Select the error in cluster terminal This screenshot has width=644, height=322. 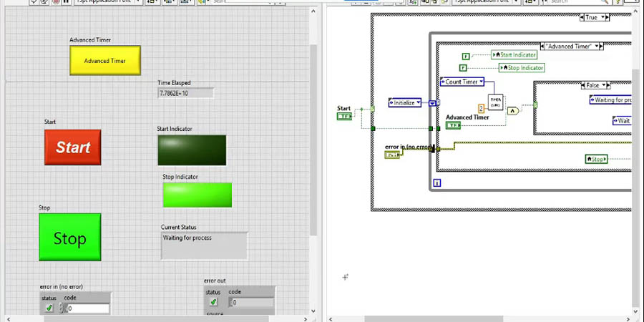tap(393, 155)
